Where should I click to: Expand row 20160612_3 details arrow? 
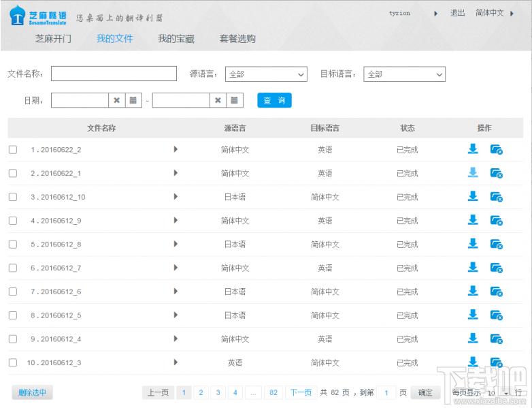point(176,362)
